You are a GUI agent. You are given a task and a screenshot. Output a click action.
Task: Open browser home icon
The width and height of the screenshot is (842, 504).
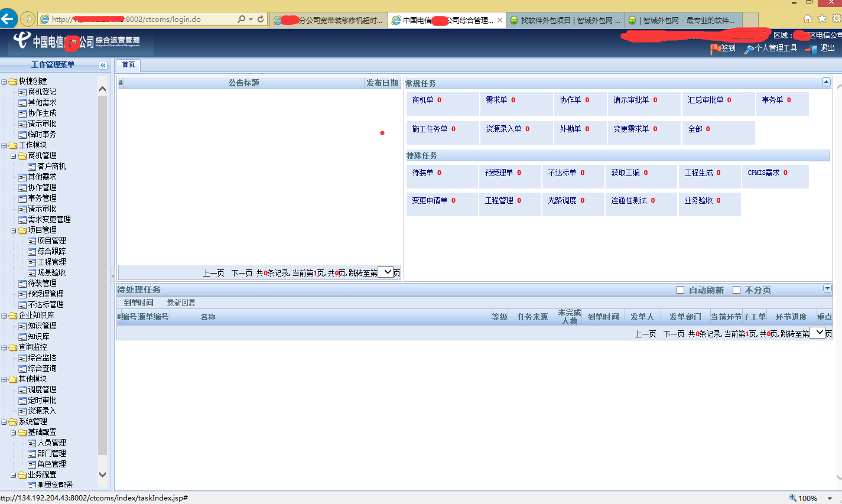coord(807,19)
